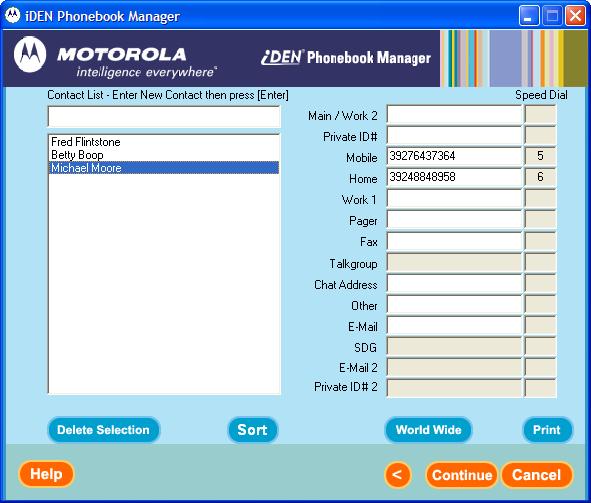The height and width of the screenshot is (503, 591).
Task: Click the Main / Work 2 number field
Action: click(454, 115)
